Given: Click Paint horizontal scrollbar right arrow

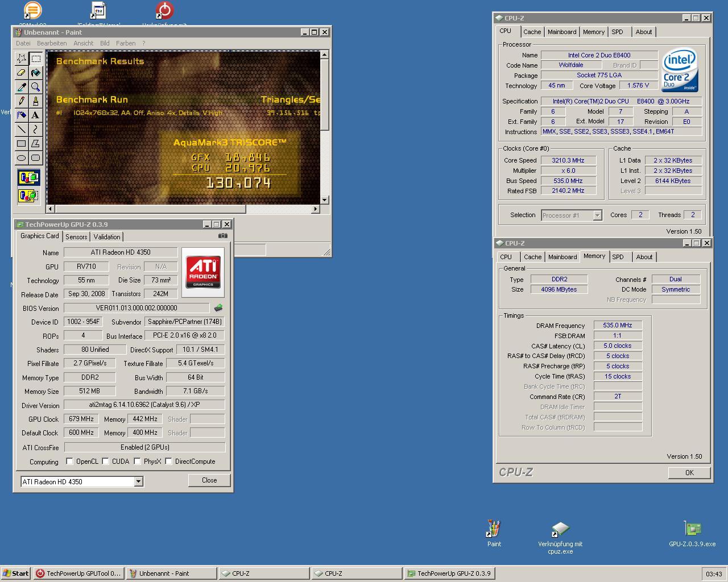Looking at the screenshot, I should (316, 209).
